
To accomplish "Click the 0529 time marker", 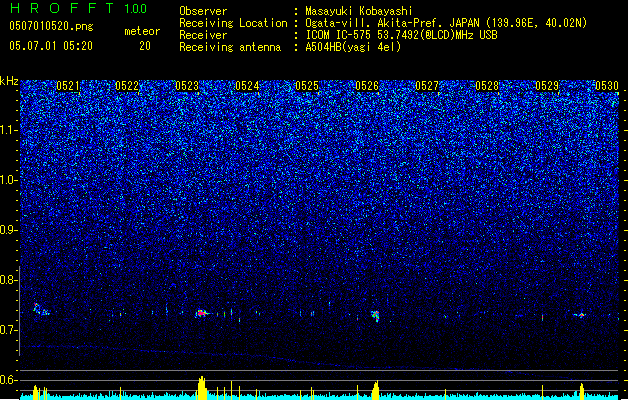I will click(547, 86).
